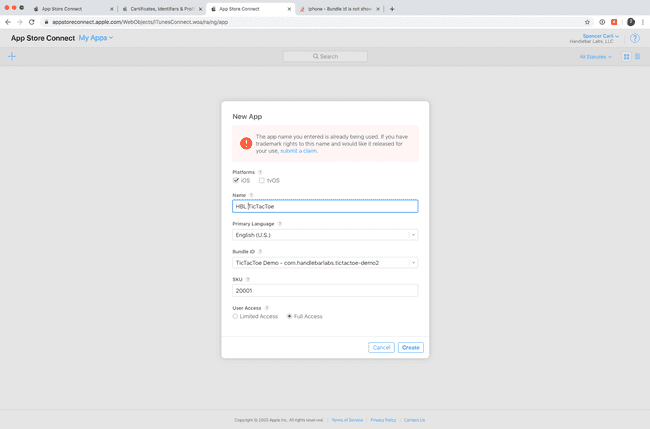
Task: Click the browser address bar URL
Action: pyautogui.click(x=140, y=22)
